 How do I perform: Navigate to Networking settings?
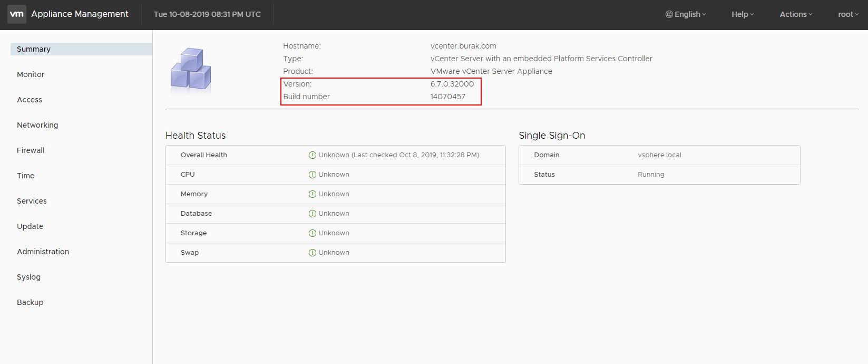[37, 125]
